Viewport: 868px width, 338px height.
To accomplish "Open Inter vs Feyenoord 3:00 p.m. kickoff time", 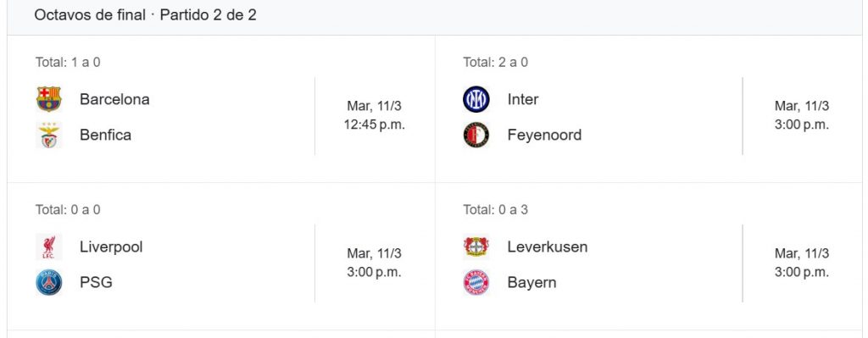I will [x=802, y=125].
